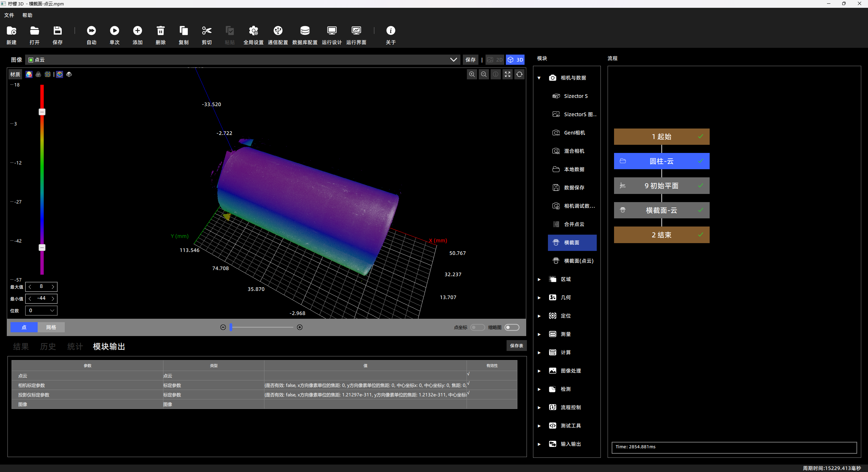Viewport: 868px width, 472px height.
Task: Switch the viewer to 2D mode
Action: [495, 60]
